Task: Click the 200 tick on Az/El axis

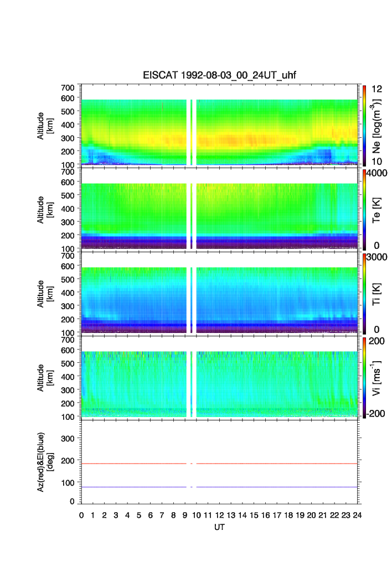Action: [68, 461]
